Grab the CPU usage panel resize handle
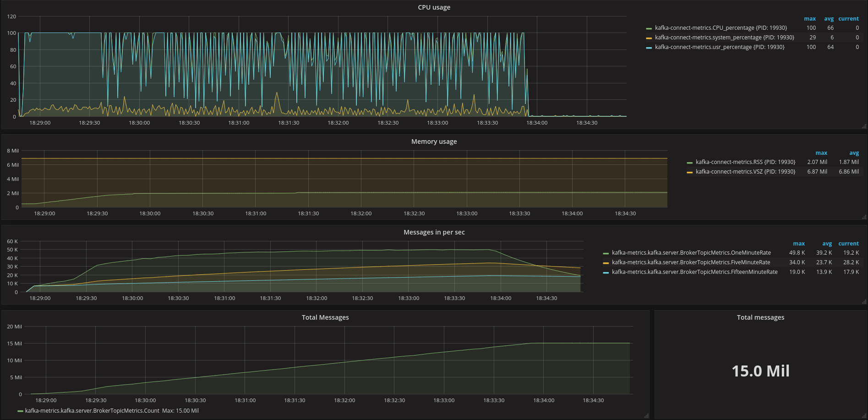The width and height of the screenshot is (868, 420). pyautogui.click(x=864, y=126)
